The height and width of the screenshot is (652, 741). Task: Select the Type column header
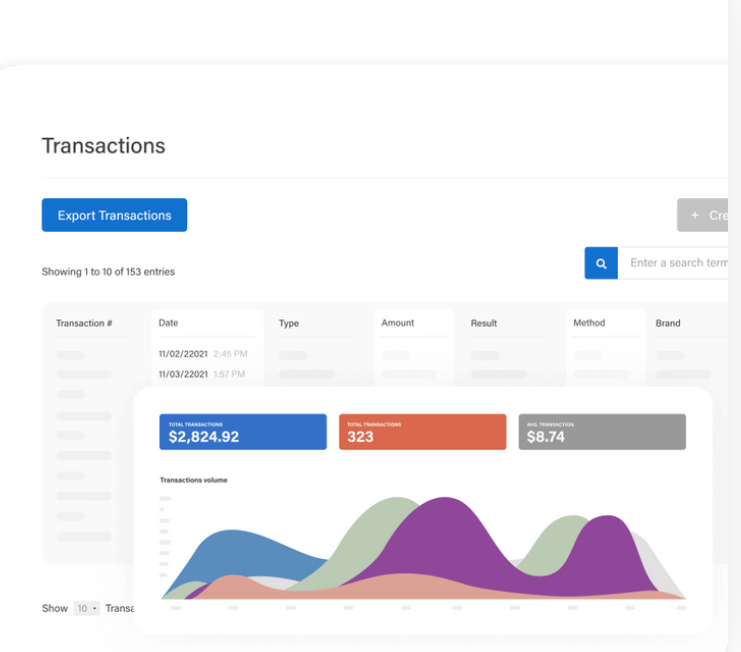(289, 323)
